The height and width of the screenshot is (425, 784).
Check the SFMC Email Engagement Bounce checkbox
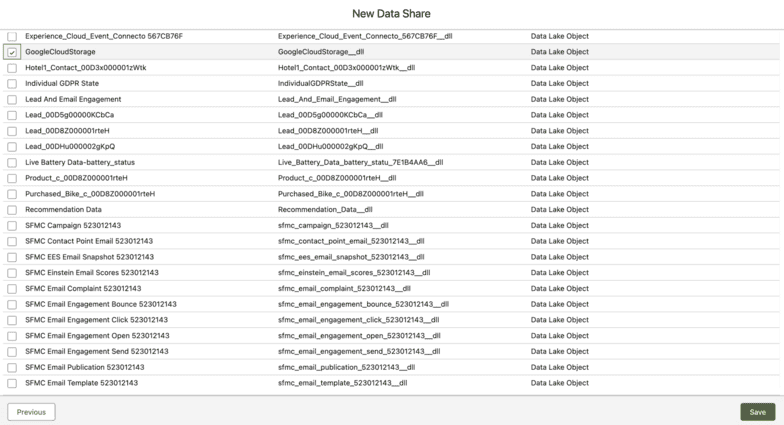12,304
